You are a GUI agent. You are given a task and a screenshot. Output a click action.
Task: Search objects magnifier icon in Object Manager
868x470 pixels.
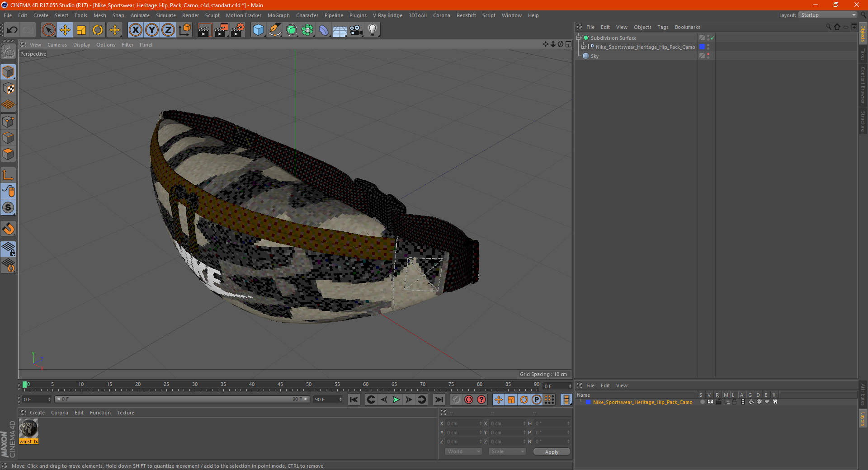point(829,27)
